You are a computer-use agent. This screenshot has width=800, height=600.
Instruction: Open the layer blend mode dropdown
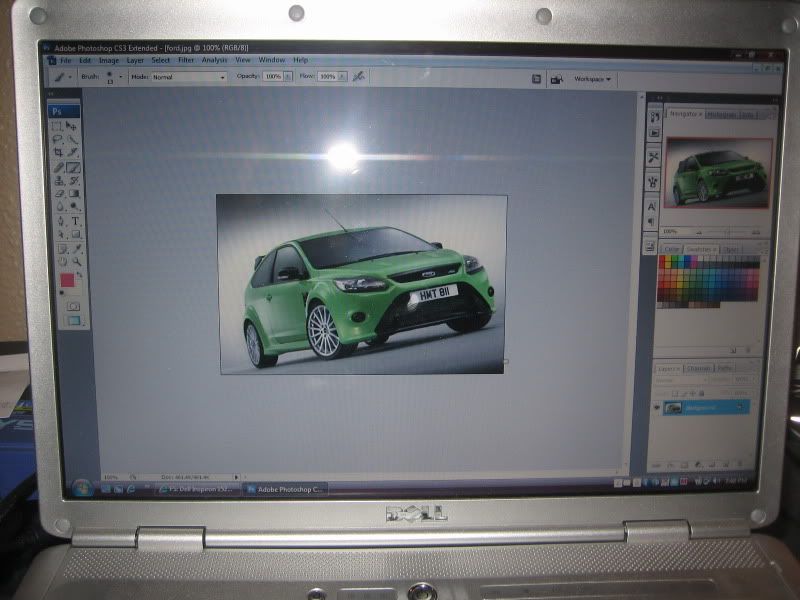pos(681,380)
